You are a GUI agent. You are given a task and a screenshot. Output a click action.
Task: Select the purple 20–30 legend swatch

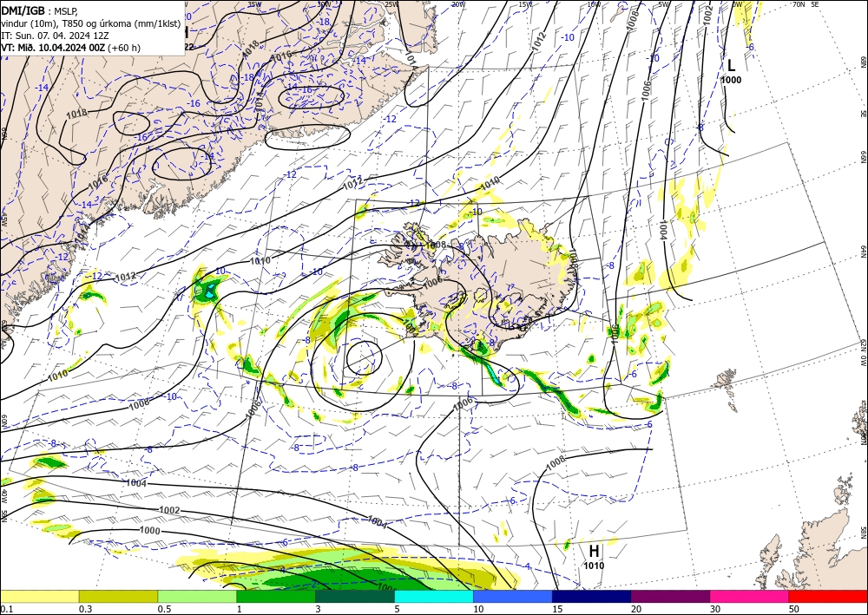670,596
